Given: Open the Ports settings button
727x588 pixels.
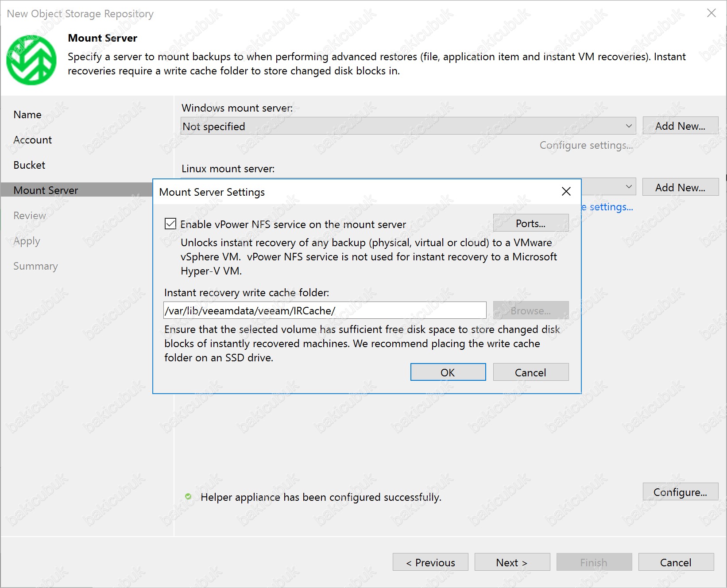Looking at the screenshot, I should [530, 223].
